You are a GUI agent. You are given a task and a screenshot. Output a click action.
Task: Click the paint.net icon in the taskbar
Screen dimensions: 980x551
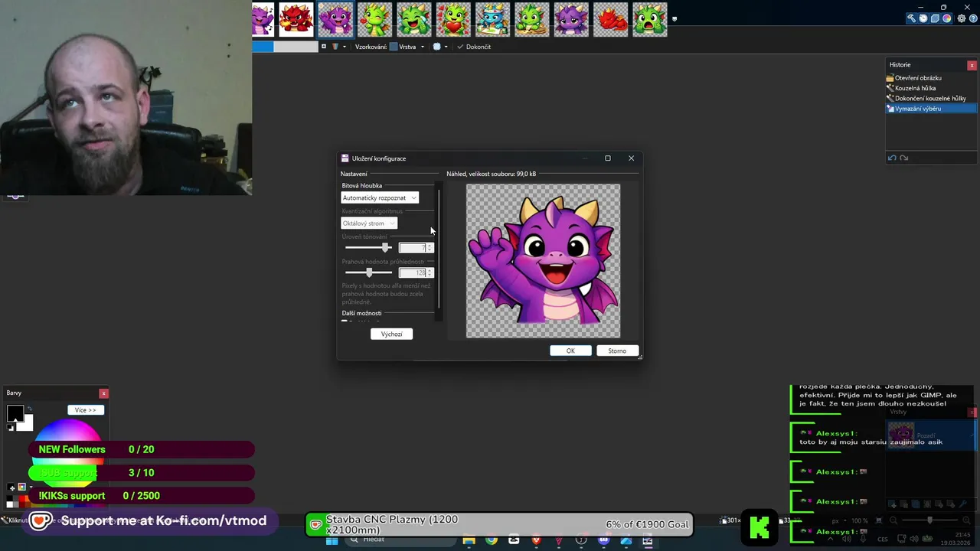tap(648, 540)
